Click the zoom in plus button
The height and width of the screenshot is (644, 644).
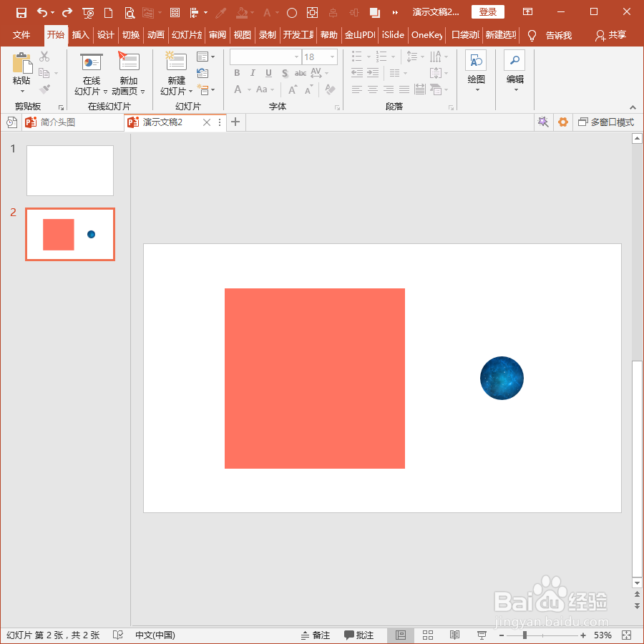click(x=582, y=635)
